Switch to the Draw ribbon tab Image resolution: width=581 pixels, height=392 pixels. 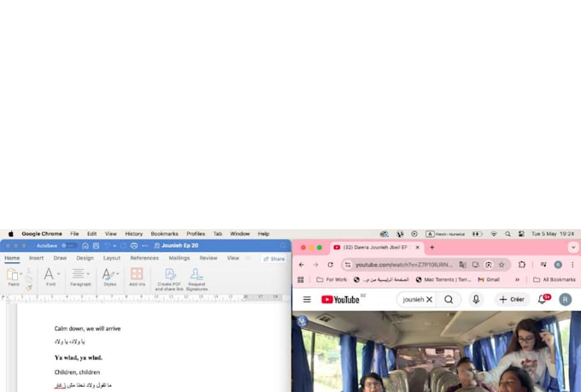[60, 258]
